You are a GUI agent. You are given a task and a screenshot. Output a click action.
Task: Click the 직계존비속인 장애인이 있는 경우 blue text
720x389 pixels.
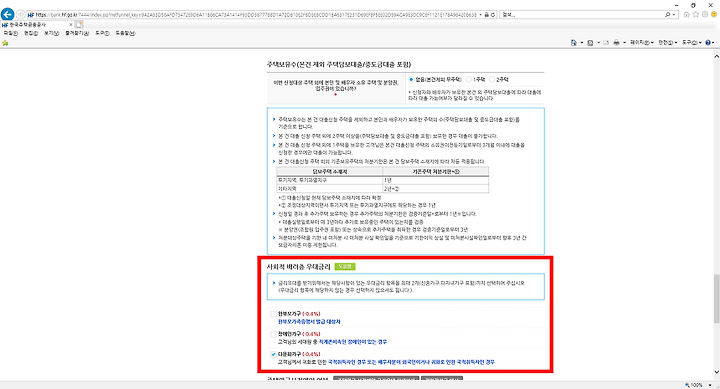[x=353, y=342]
